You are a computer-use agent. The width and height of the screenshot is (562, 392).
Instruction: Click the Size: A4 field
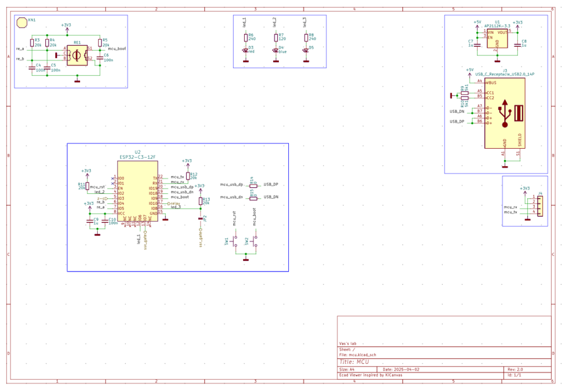pos(347,369)
